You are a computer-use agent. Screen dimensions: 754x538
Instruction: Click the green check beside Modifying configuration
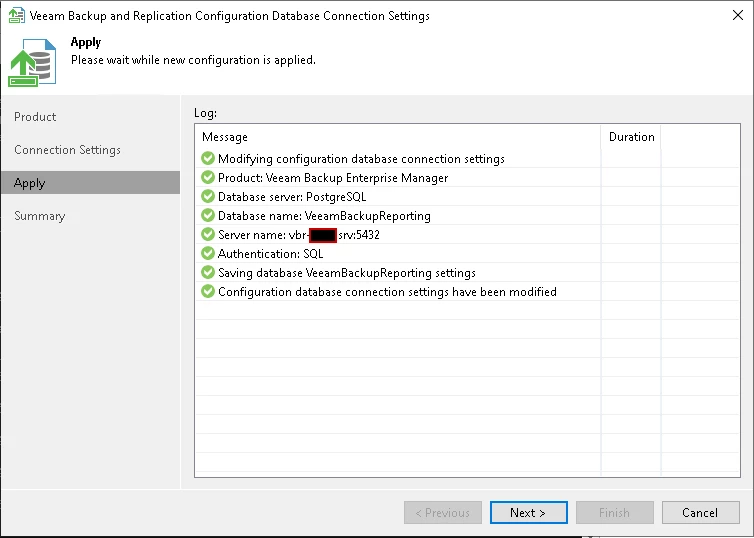click(x=208, y=159)
